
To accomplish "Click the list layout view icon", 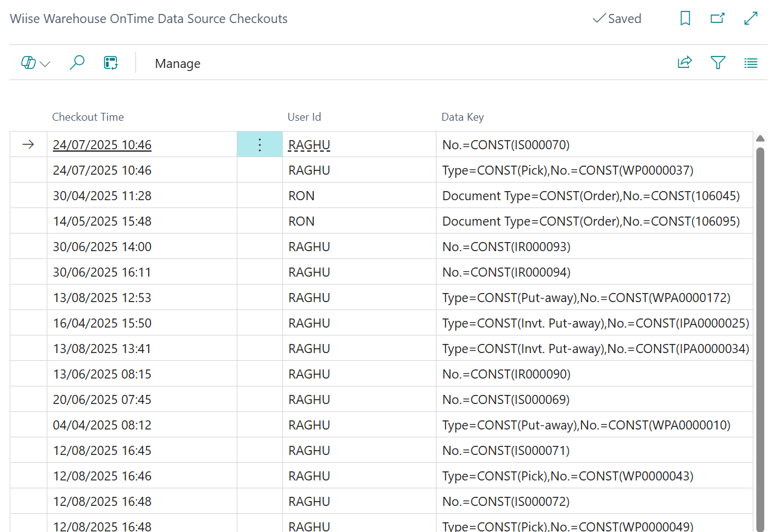I will [751, 62].
